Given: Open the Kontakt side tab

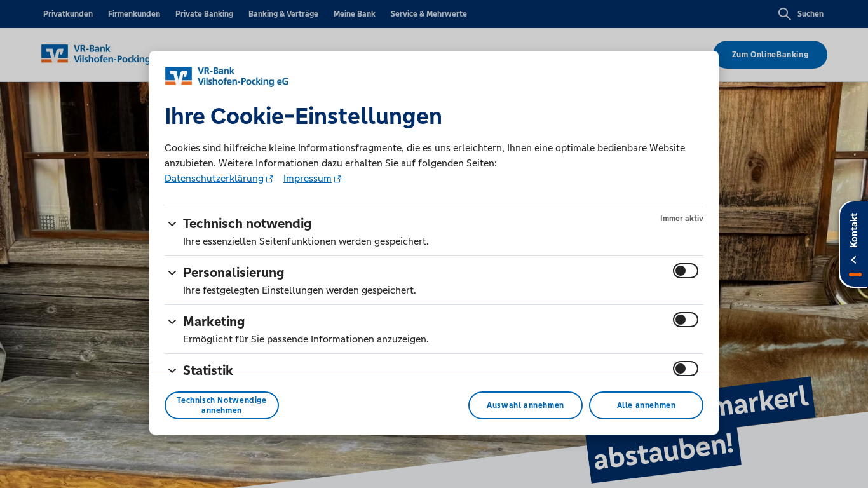Looking at the screenshot, I should [854, 244].
